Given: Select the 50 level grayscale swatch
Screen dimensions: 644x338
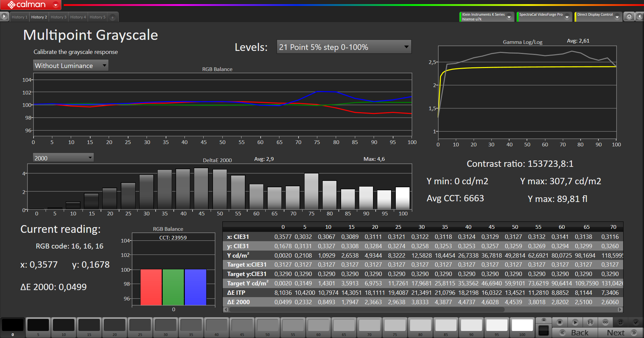Looking at the screenshot, I should 268,327.
